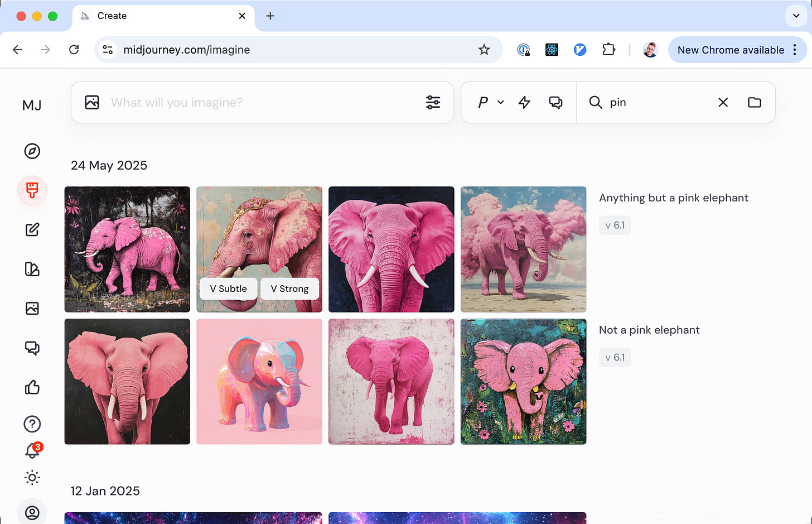The height and width of the screenshot is (524, 812).
Task: Open the conversational mode chat icon
Action: pyautogui.click(x=555, y=102)
